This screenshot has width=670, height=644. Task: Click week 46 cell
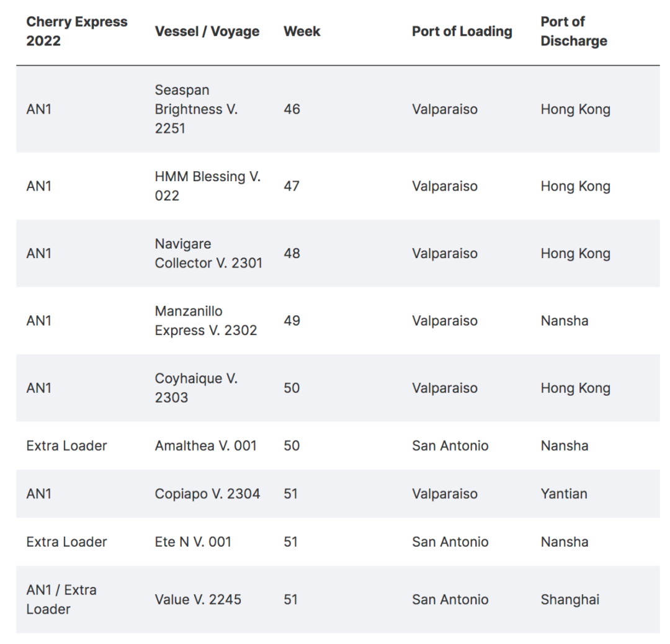(x=292, y=109)
